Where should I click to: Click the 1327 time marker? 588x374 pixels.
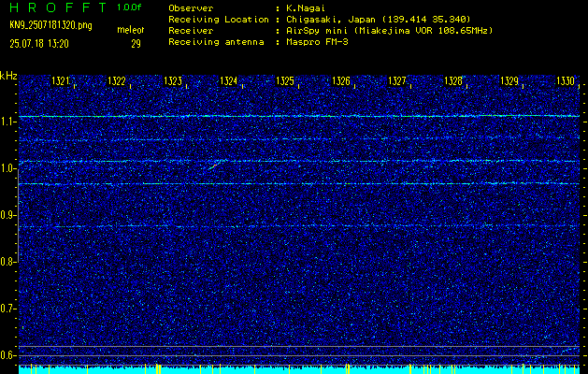point(397,81)
